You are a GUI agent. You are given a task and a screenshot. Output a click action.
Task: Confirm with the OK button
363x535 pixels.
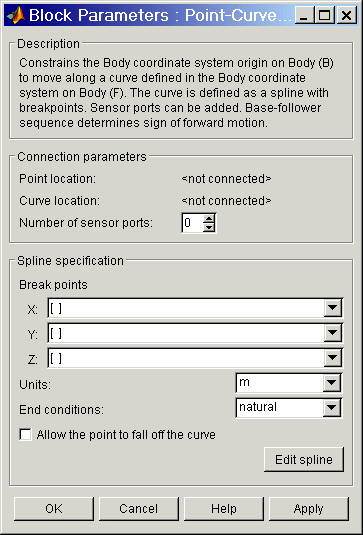tap(54, 509)
